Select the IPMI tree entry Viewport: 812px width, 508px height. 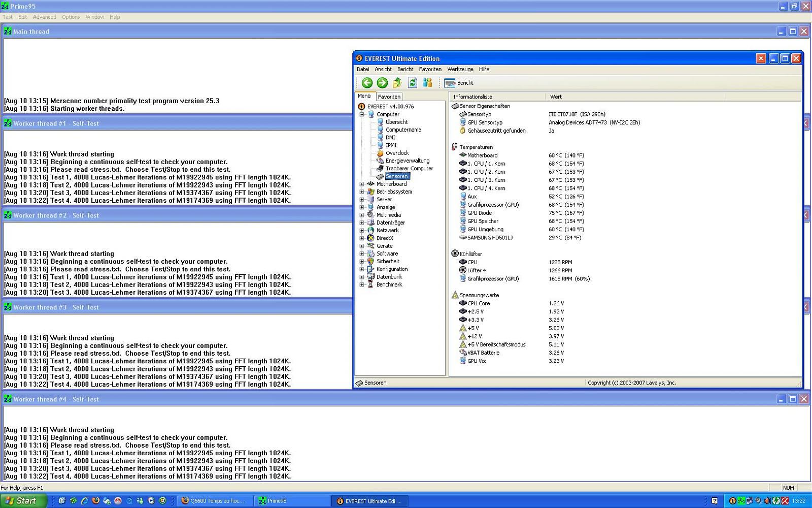tap(391, 145)
